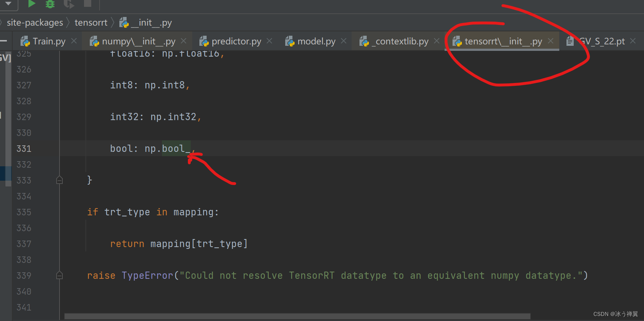
Task: Place cursor on 'int32: np.int32,' line
Action: 156,117
